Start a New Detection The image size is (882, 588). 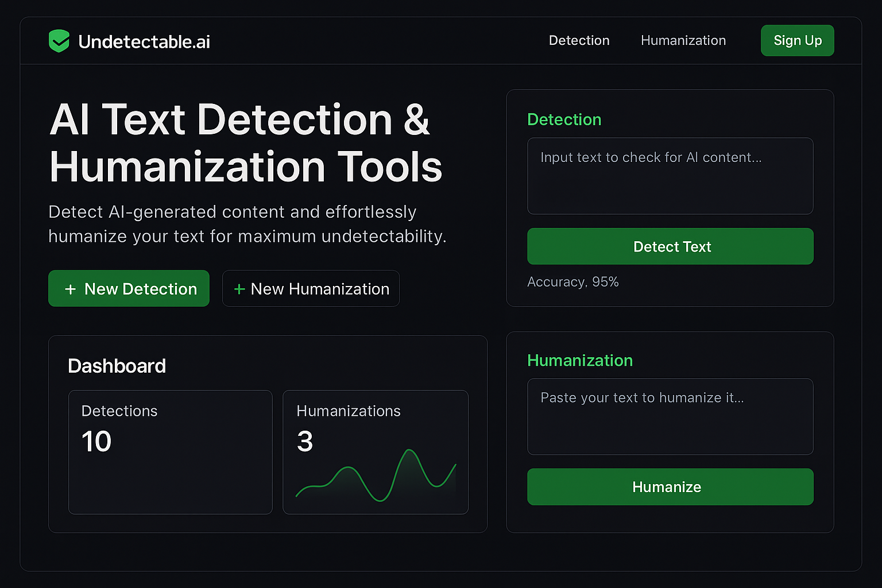point(129,288)
